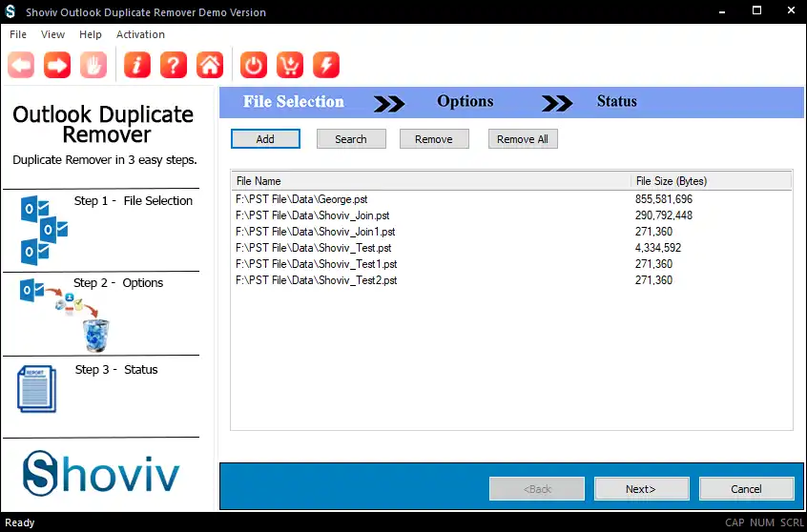Click the power exit toolbar icon

tap(254, 65)
